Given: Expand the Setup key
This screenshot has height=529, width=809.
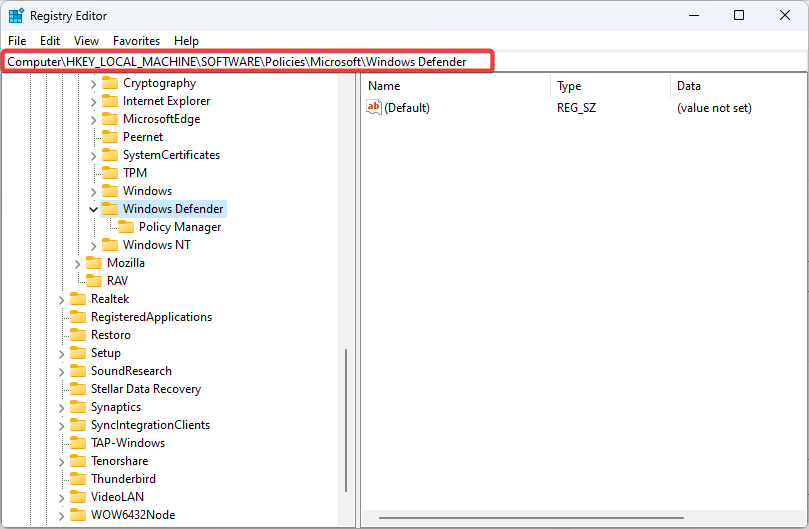Looking at the screenshot, I should 61,354.
